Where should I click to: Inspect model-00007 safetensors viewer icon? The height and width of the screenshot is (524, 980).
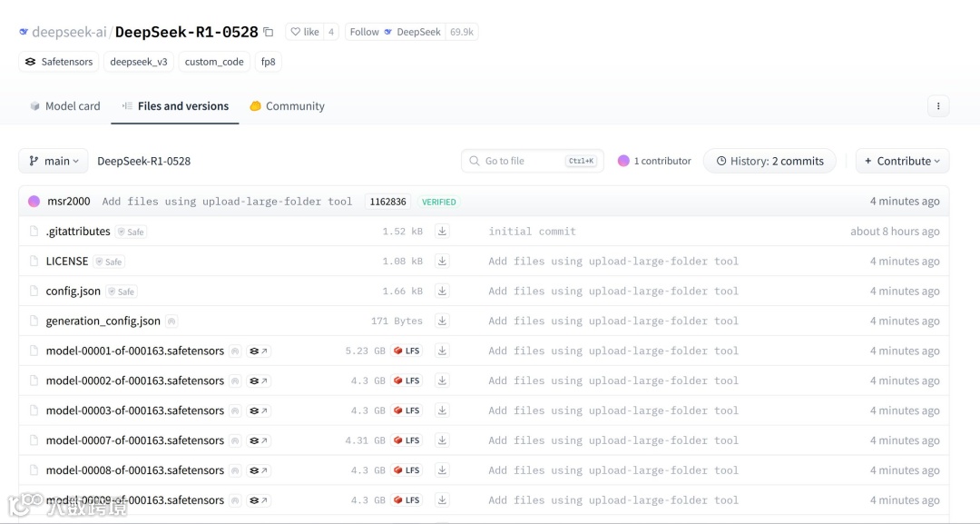(258, 440)
